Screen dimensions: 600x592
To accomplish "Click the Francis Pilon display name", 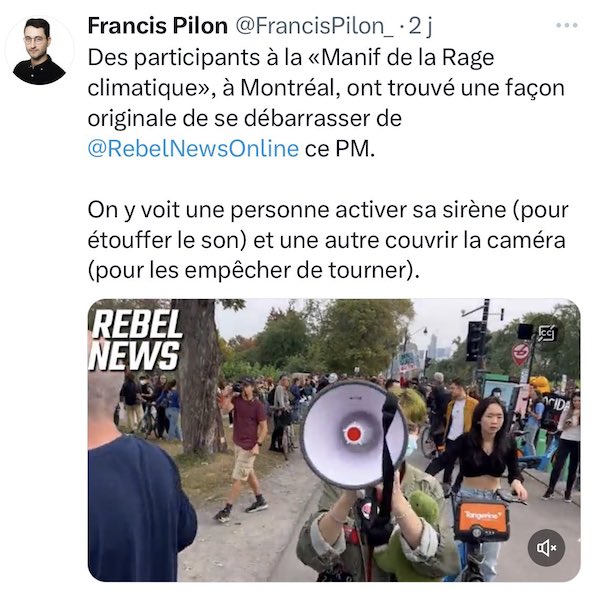I will (x=158, y=26).
